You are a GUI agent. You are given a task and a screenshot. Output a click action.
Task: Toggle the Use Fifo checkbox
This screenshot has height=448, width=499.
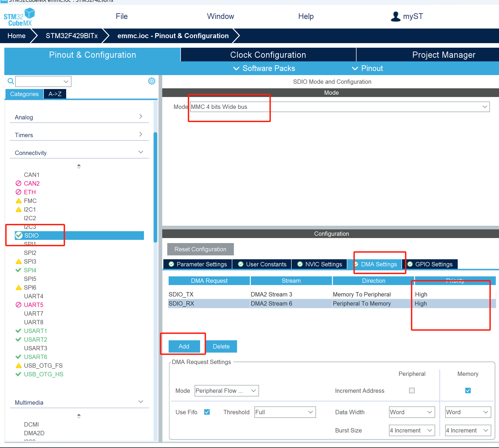pos(207,412)
